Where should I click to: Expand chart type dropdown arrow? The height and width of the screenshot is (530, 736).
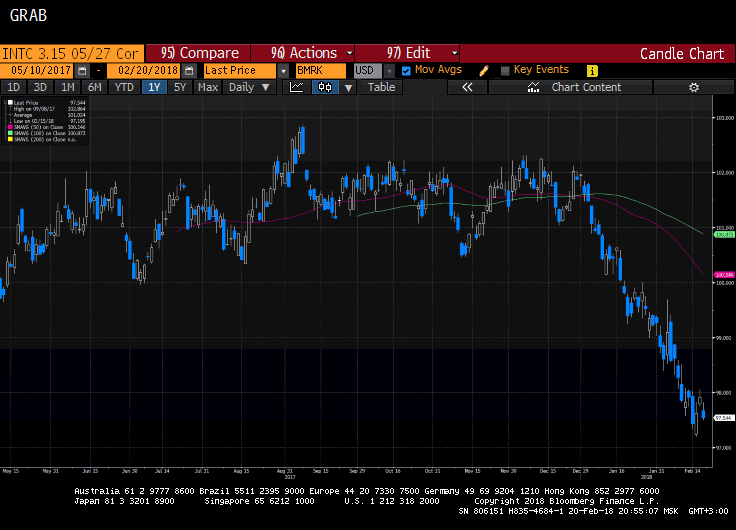(348, 87)
